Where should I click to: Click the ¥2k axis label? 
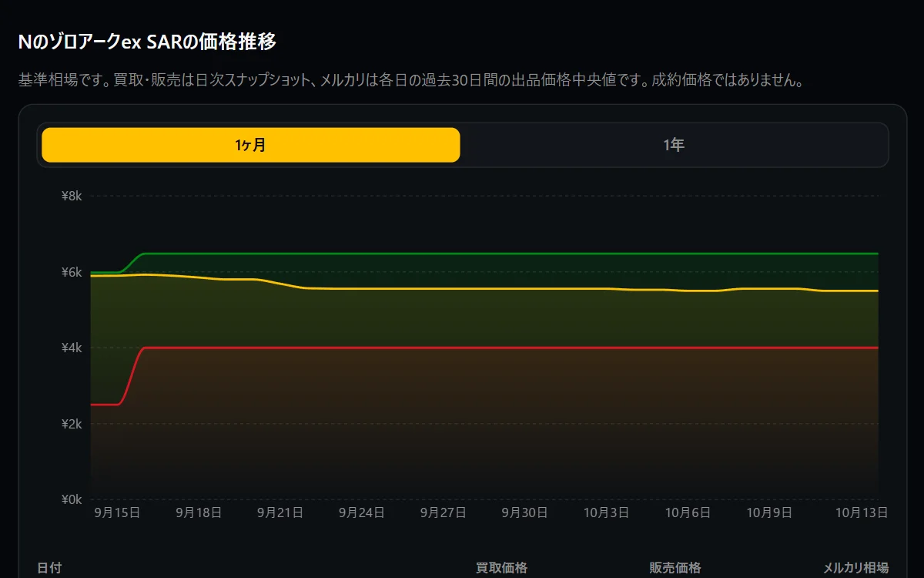72,424
